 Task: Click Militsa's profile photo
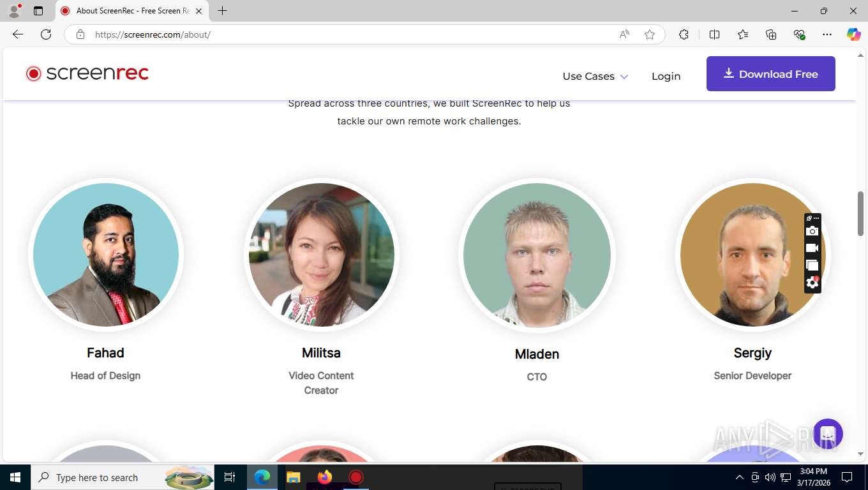pos(321,255)
